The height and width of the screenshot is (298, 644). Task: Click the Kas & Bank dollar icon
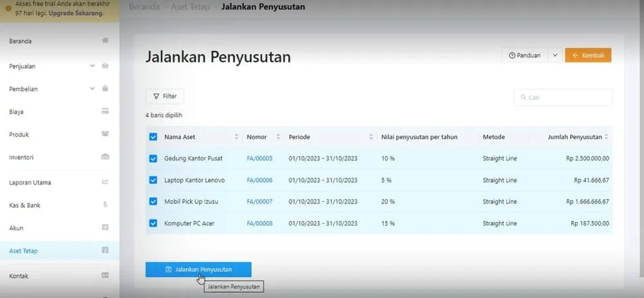pos(105,205)
